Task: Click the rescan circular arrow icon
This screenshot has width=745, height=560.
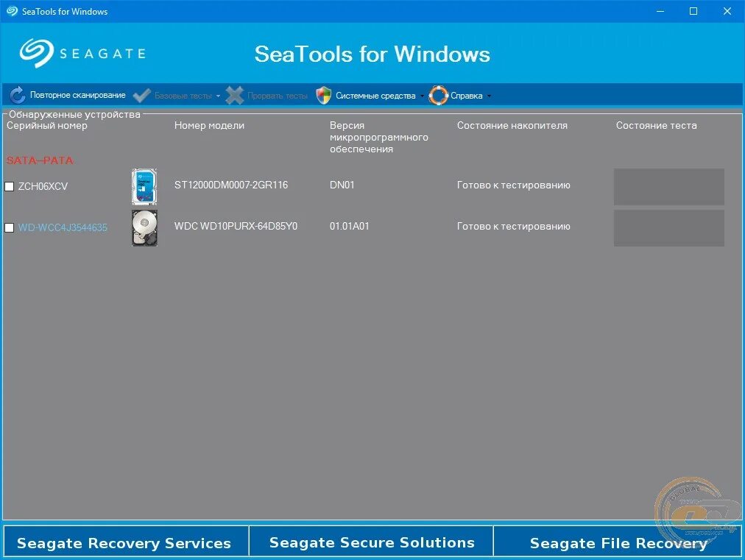Action: [18, 96]
